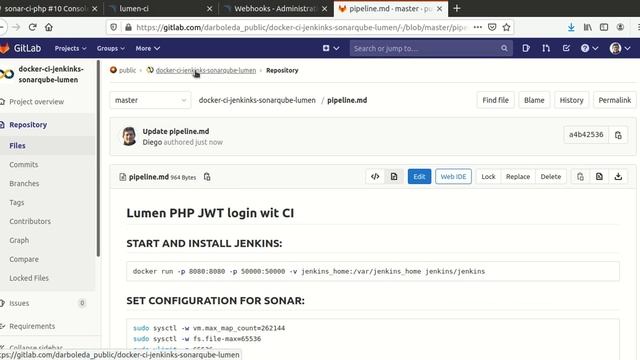Reload the page in Firefox

tap(33, 27)
